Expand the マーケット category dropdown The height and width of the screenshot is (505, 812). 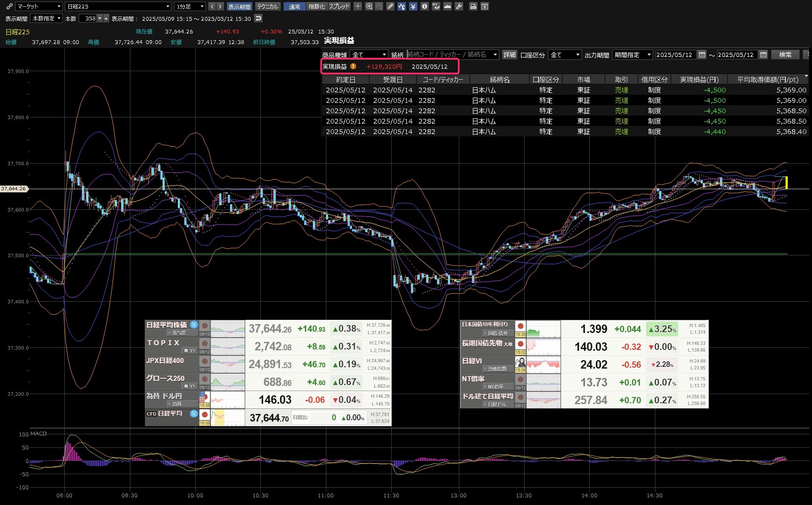pos(39,6)
